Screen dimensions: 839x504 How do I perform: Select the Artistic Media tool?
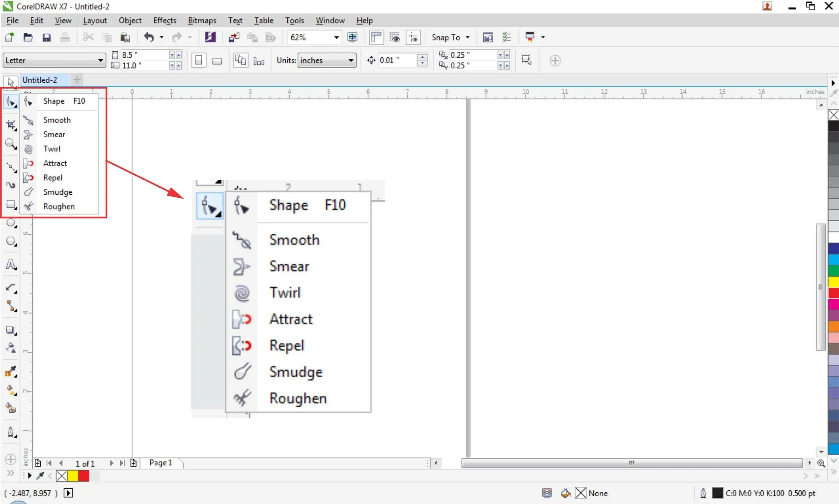[x=11, y=185]
